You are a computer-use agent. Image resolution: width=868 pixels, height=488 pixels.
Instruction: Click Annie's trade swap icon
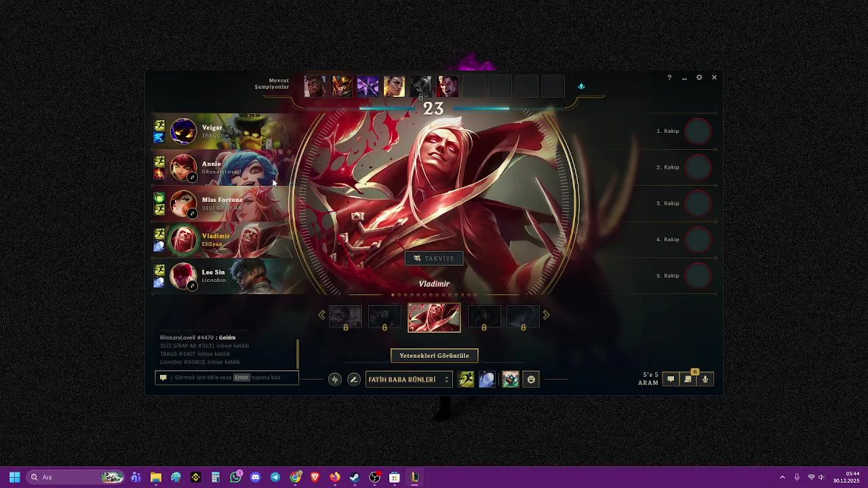point(193,178)
